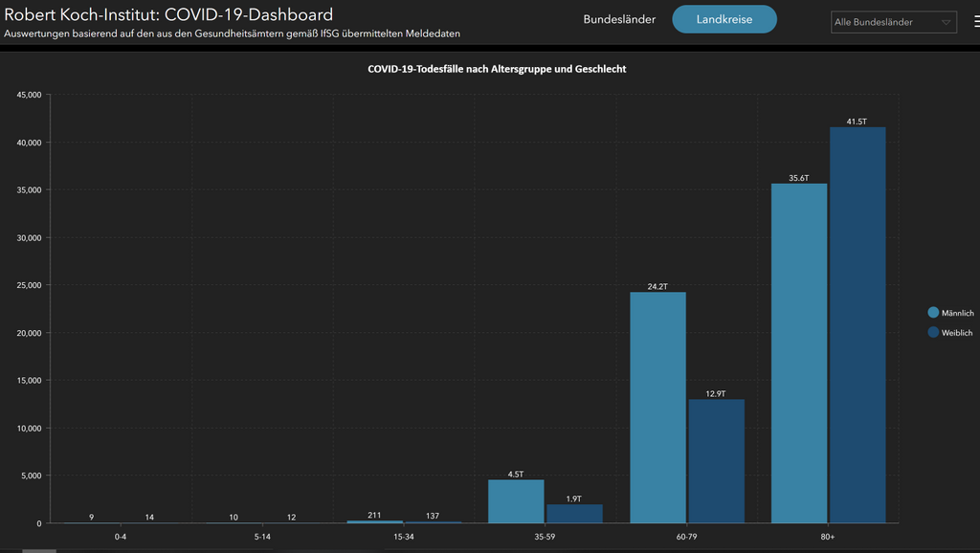Screen dimensions: 980x553
Task: Click the 35-59 female bar labeled 1.9T
Action: 574,514
